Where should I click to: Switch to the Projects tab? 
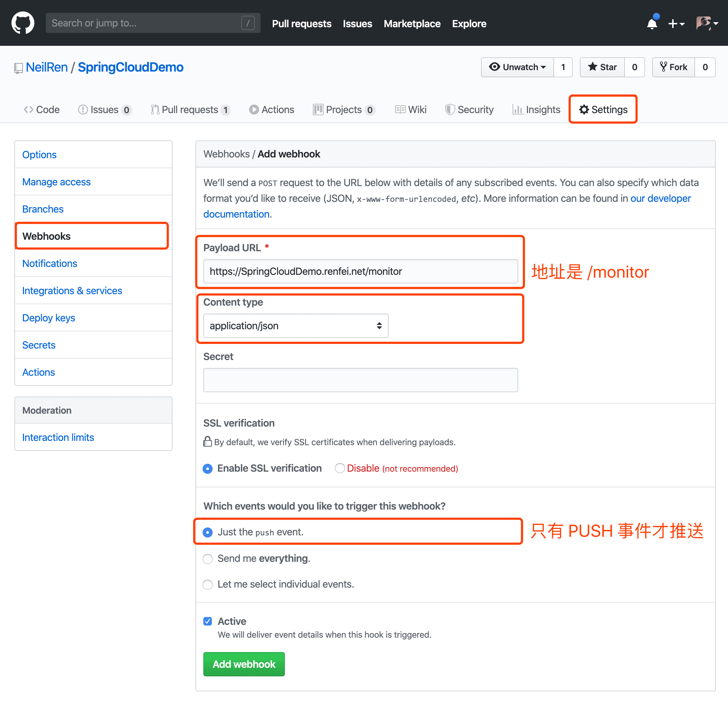coord(344,110)
